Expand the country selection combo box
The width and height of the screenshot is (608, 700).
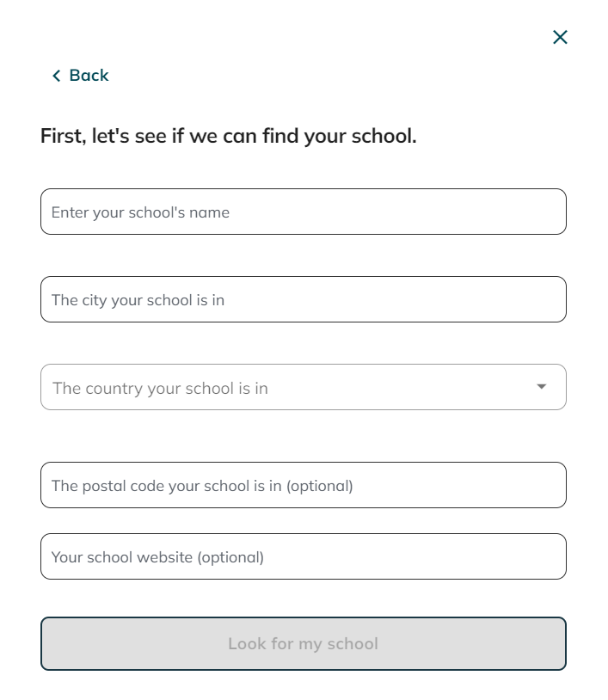click(x=292, y=387)
